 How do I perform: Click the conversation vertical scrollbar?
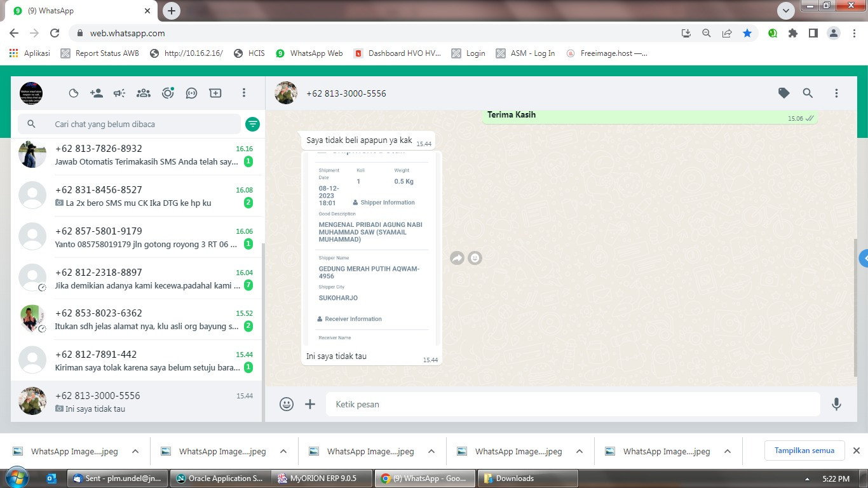tap(854, 308)
